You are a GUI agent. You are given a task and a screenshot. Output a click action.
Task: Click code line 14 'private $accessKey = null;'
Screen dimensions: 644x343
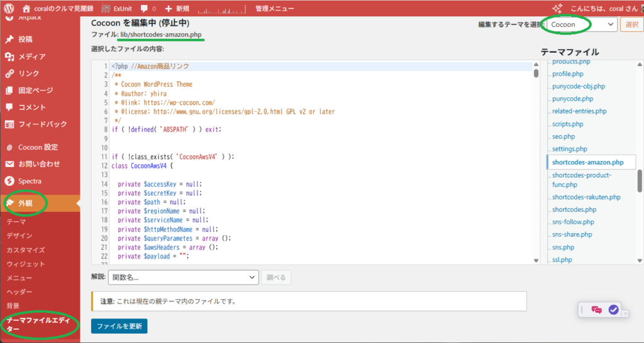(160, 184)
